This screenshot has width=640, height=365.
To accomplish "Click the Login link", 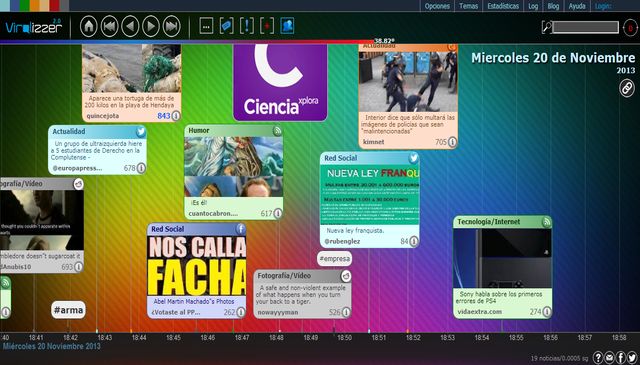I will (603, 6).
